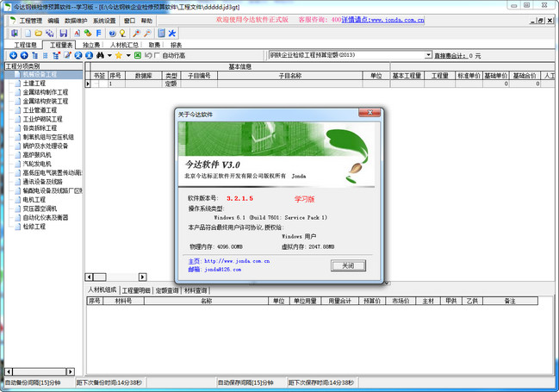559x392 pixels.
Task: Switch to the 取费 tab
Action: [x=154, y=45]
